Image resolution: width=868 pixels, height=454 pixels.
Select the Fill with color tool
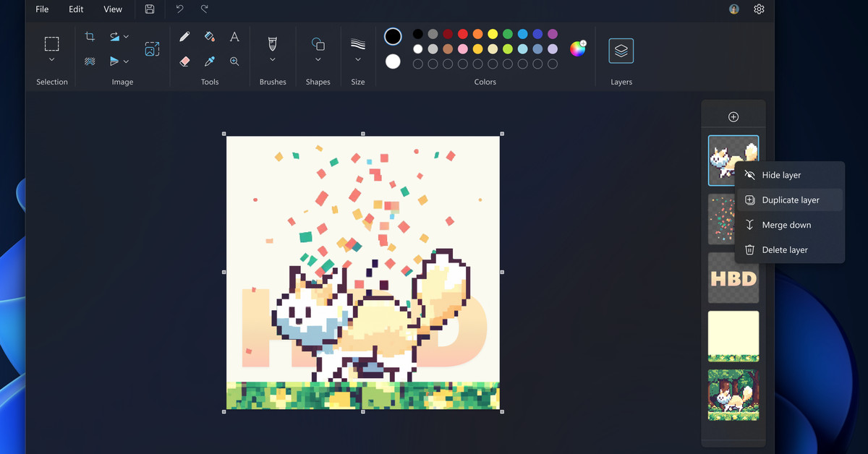209,36
